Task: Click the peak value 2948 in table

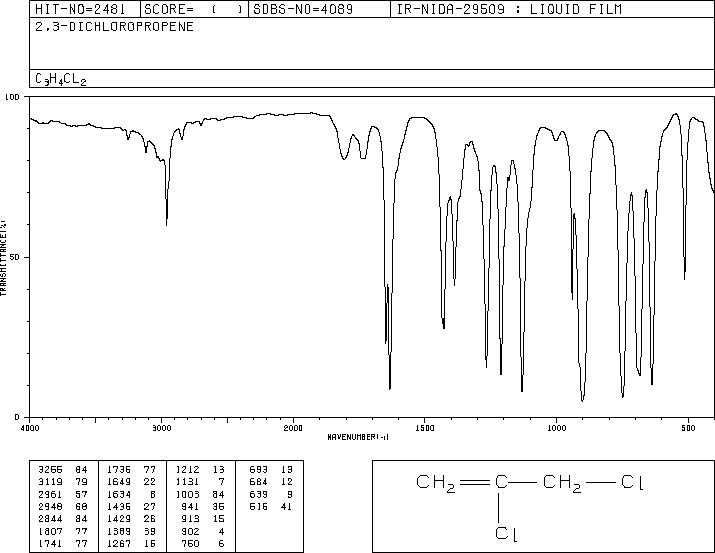Action: [50, 506]
